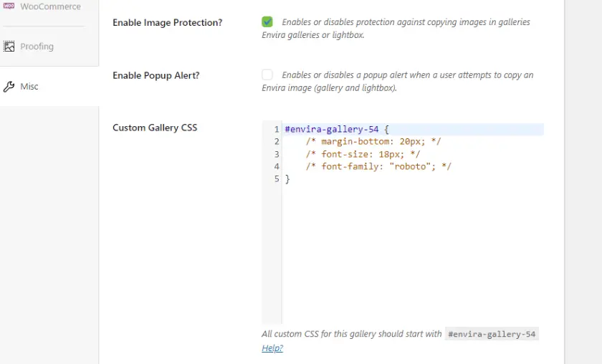Click the "Custom Gallery CSS" label
The height and width of the screenshot is (364, 602).
point(155,128)
